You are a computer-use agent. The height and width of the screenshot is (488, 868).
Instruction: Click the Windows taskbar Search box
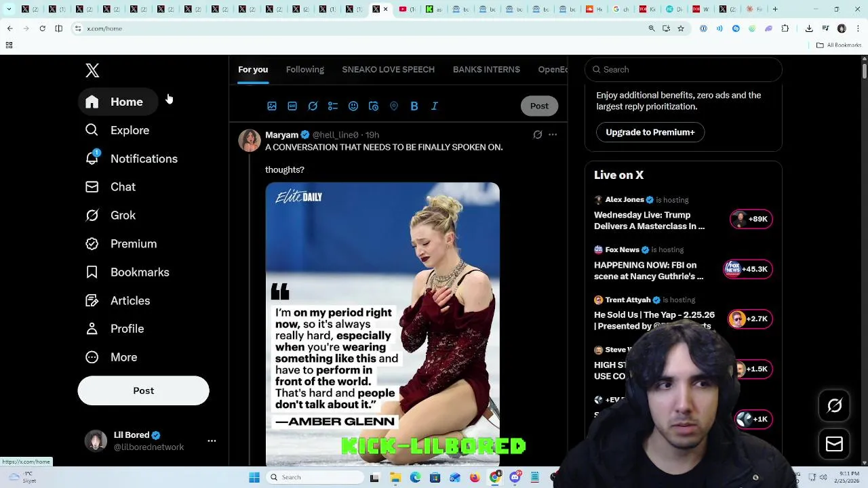(314, 477)
